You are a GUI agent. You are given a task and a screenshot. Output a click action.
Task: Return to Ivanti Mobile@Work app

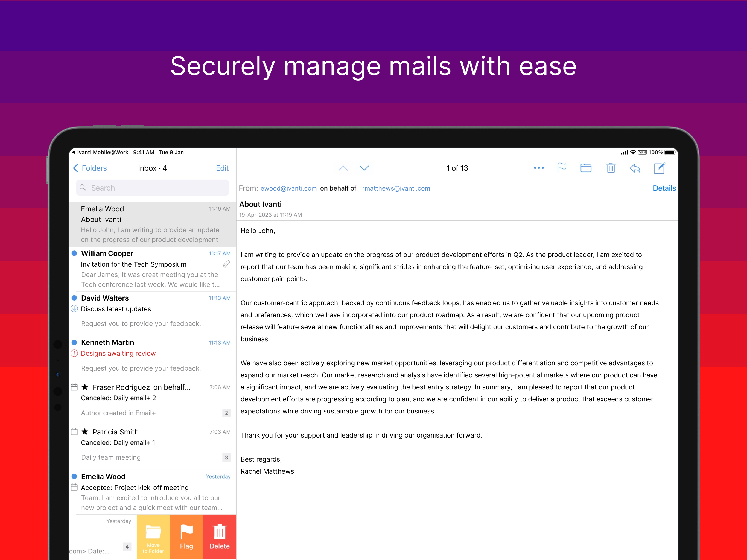click(100, 152)
